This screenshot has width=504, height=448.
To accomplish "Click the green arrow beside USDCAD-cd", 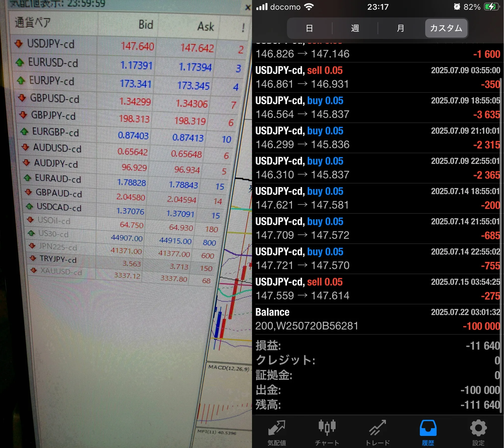I will pyautogui.click(x=29, y=207).
